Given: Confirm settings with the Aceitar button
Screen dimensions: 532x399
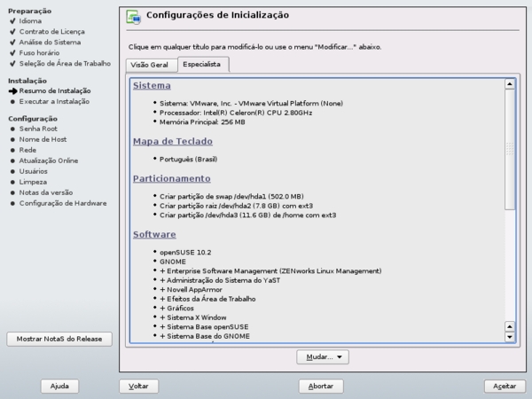Looking at the screenshot, I should coord(505,386).
